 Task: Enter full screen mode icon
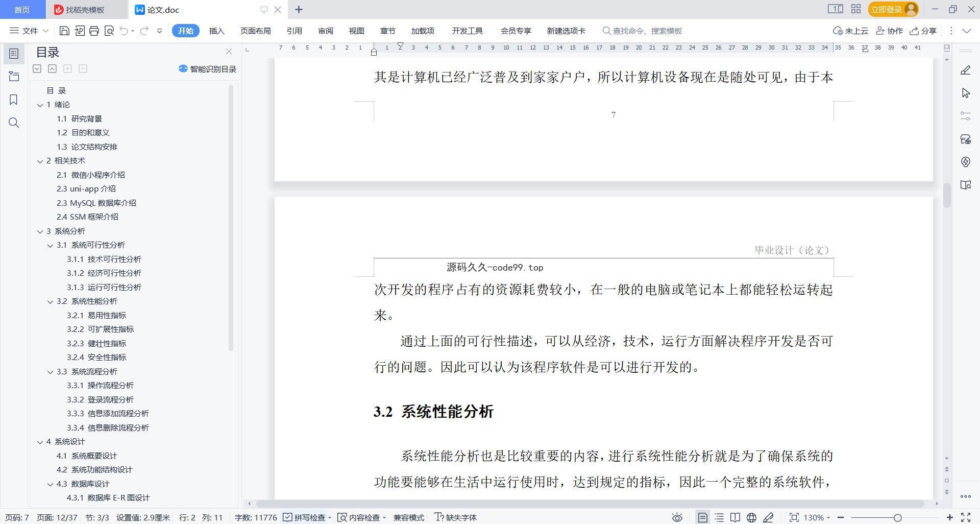(x=966, y=517)
